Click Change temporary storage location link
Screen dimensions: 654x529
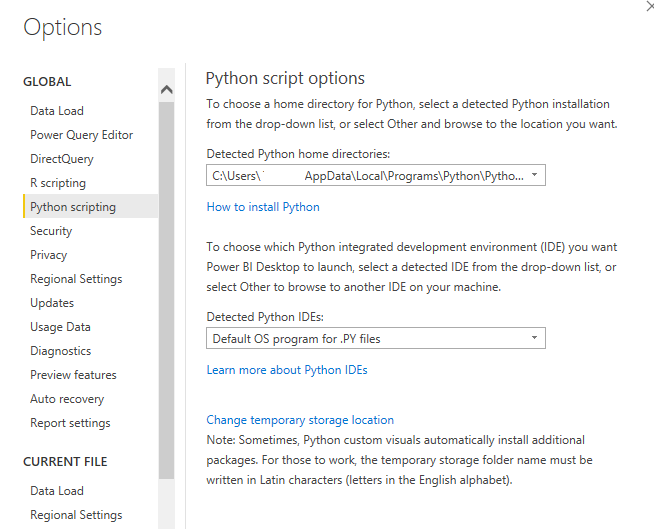click(x=300, y=420)
